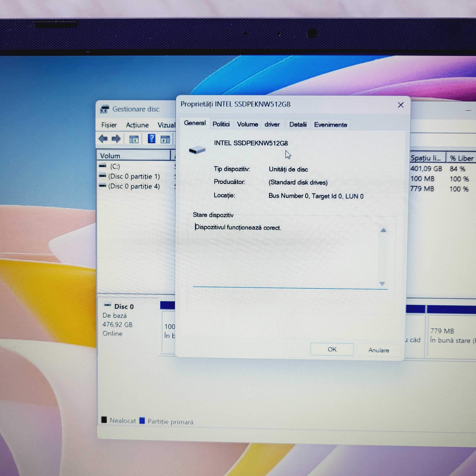
Task: Click the 779 MB free space cell in list
Action: (422, 189)
